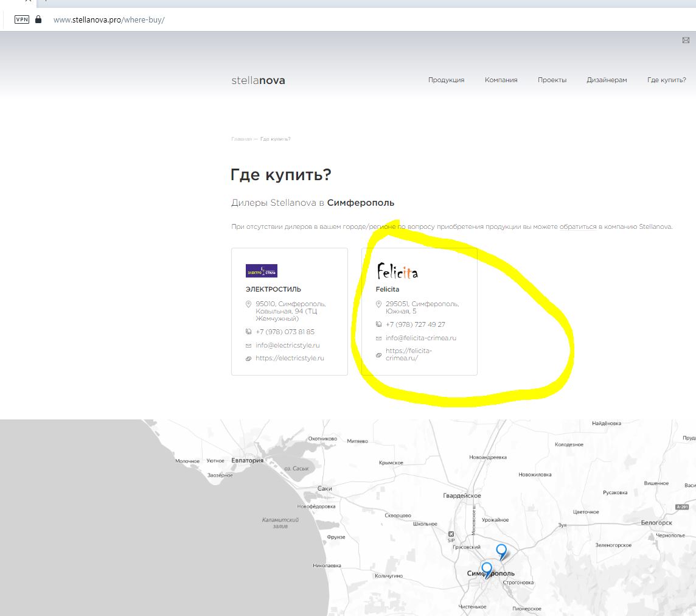Open the https://felicita-crimea.ru/ link

(409, 354)
